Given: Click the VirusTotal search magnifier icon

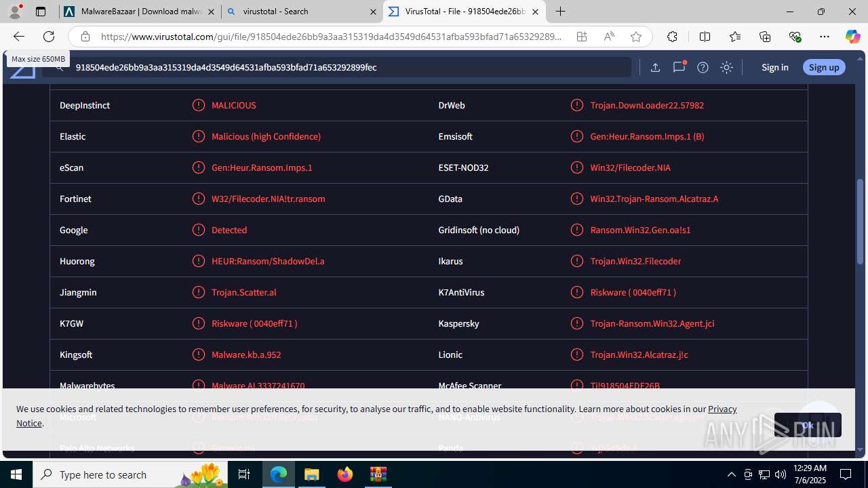Looking at the screenshot, I should click(60, 67).
